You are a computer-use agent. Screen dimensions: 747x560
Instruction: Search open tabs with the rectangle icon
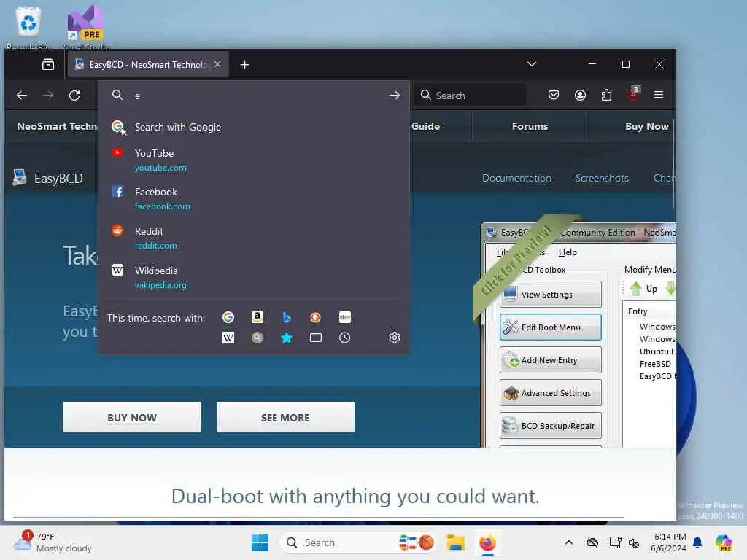point(315,338)
